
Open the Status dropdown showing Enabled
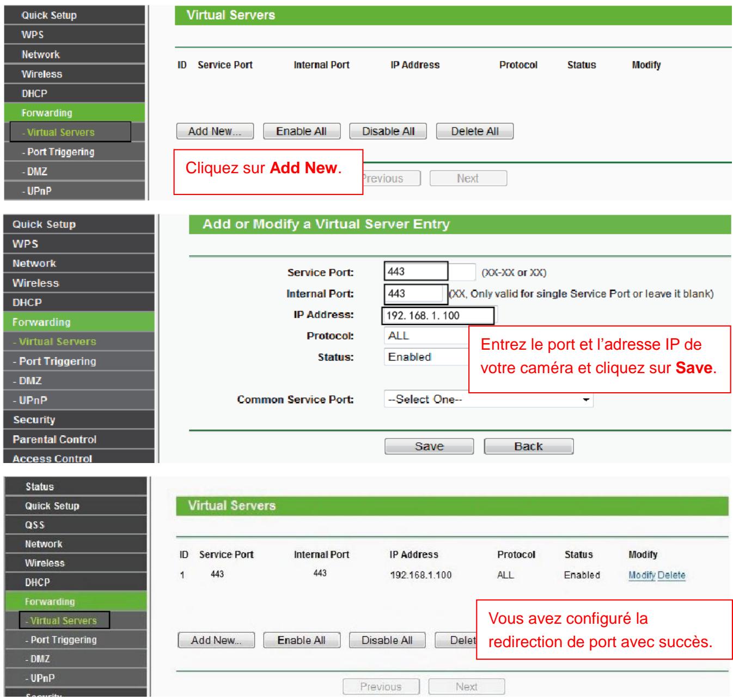point(427,357)
